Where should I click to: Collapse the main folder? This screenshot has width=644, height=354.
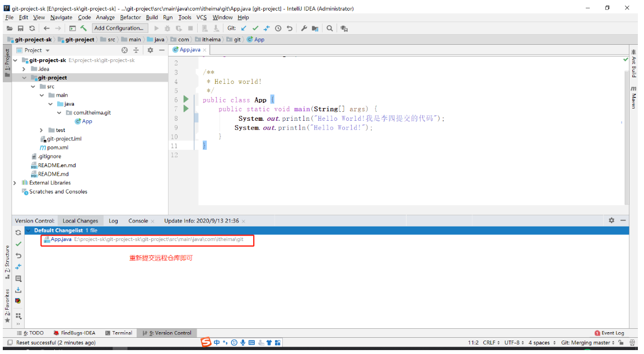(x=41, y=95)
